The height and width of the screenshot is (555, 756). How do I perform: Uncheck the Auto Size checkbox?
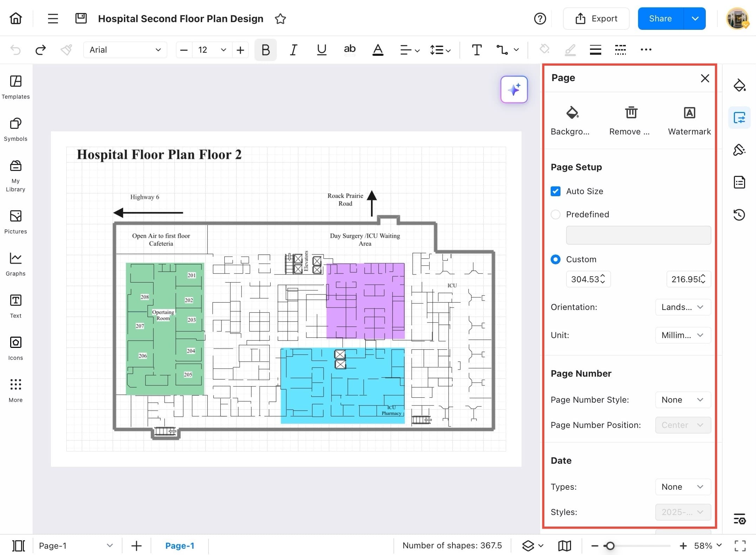point(556,191)
